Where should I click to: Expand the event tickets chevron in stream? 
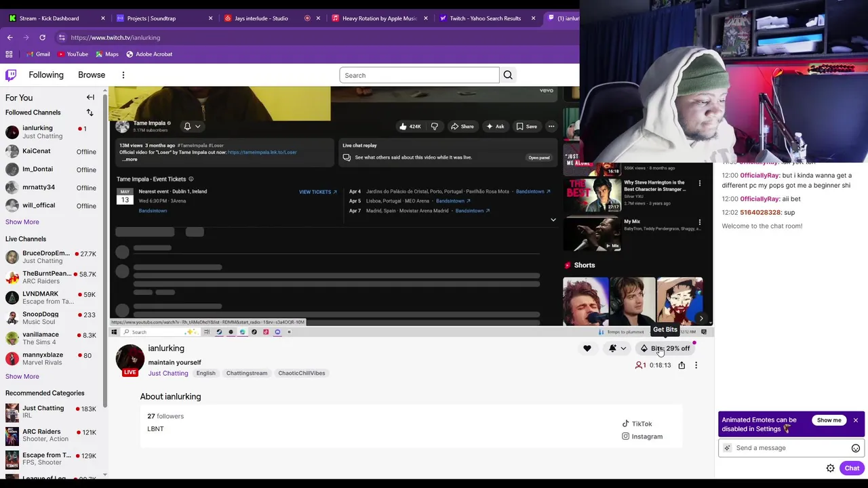click(x=553, y=220)
